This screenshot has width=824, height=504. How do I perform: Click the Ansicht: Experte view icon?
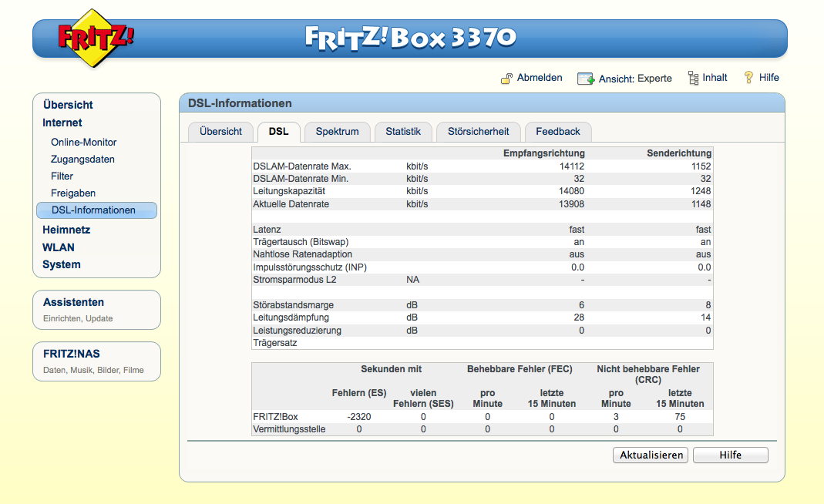tap(585, 79)
